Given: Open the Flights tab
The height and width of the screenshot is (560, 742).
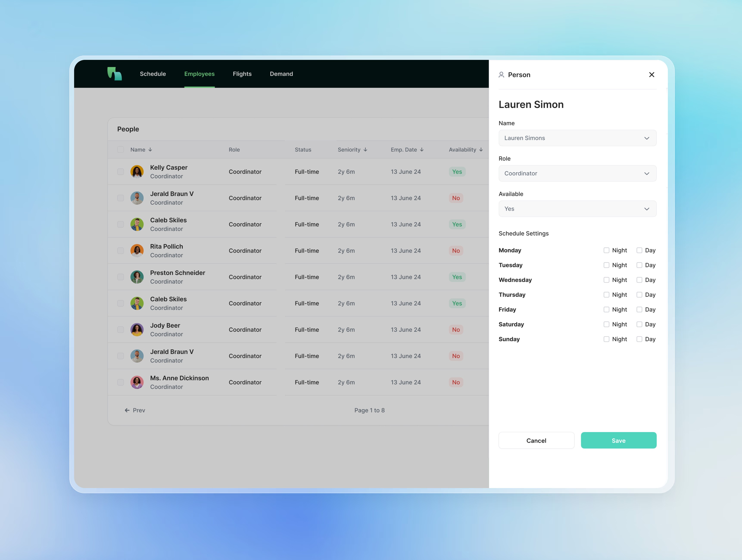Looking at the screenshot, I should click(x=242, y=74).
